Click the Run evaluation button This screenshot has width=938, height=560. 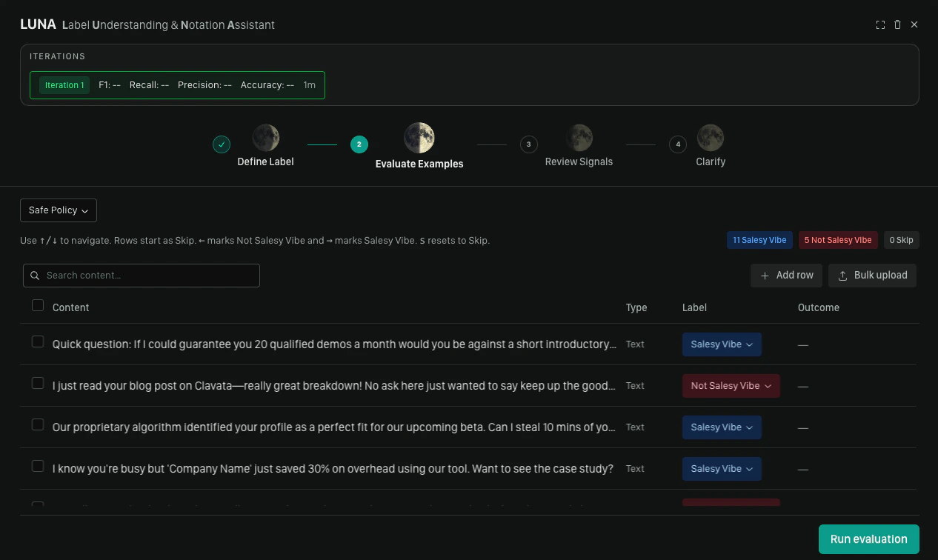click(868, 539)
